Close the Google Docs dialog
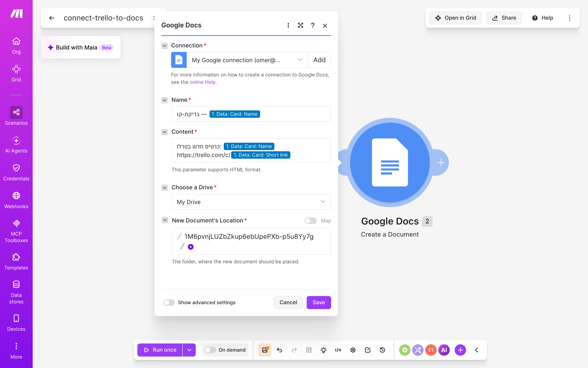The height and width of the screenshot is (368, 588). click(325, 26)
